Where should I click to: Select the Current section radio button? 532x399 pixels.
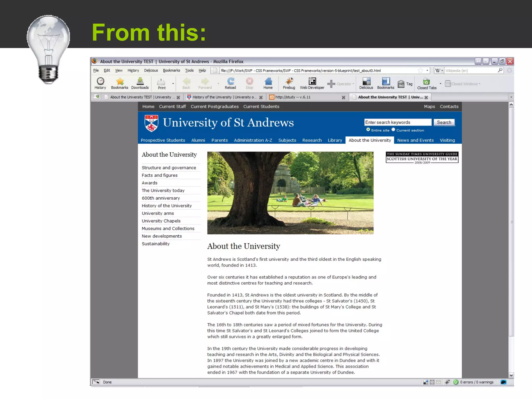pyautogui.click(x=393, y=129)
